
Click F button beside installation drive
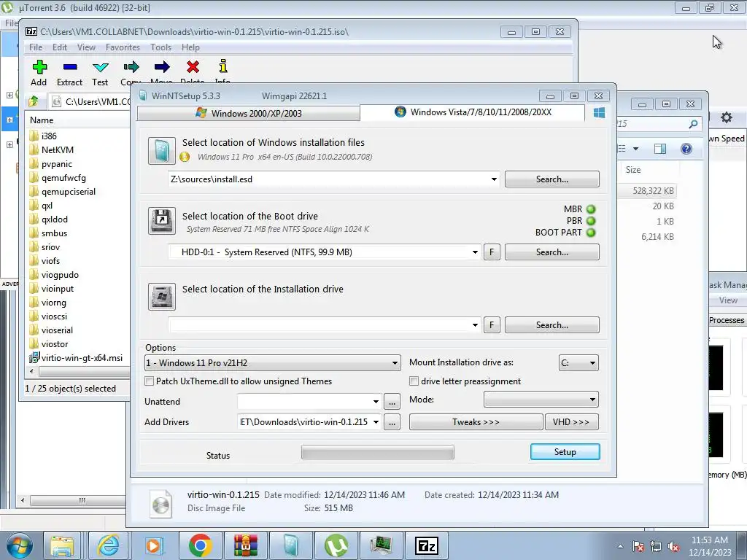(492, 324)
